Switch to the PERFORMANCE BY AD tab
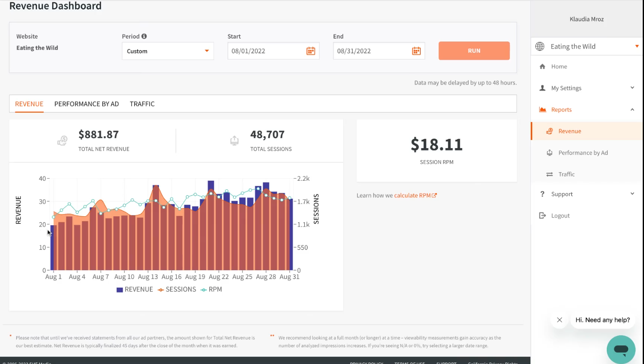Screen dimensions: 644x364 [87, 104]
